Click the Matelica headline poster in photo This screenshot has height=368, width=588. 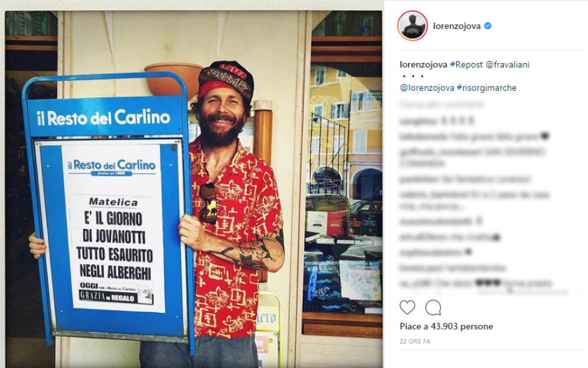pos(113,227)
